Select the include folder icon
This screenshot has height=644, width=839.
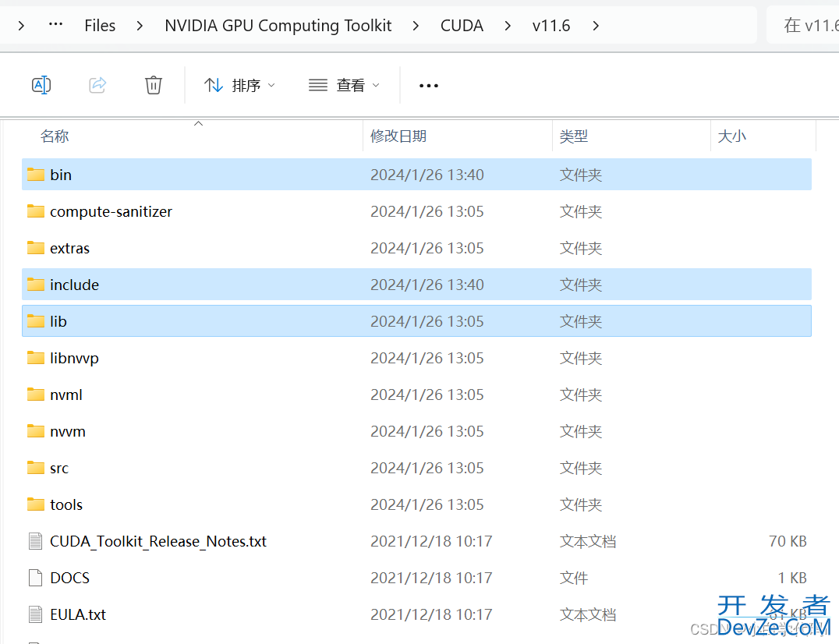pos(36,285)
